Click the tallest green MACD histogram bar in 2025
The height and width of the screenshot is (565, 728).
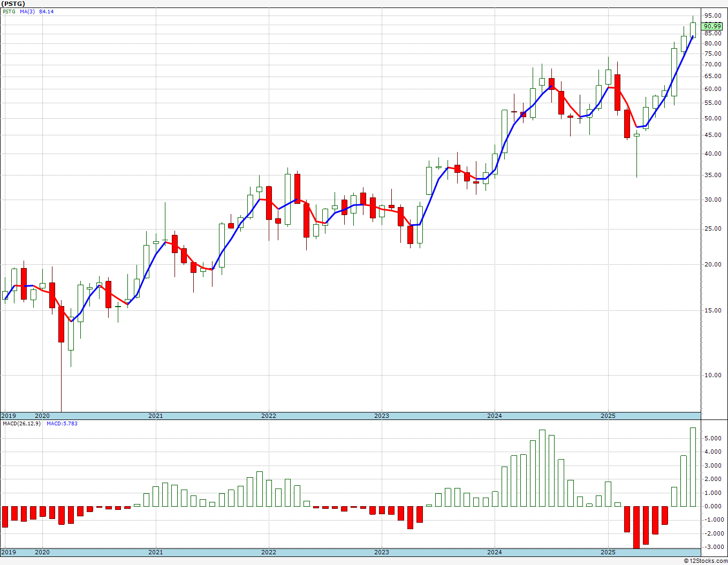coord(693,467)
